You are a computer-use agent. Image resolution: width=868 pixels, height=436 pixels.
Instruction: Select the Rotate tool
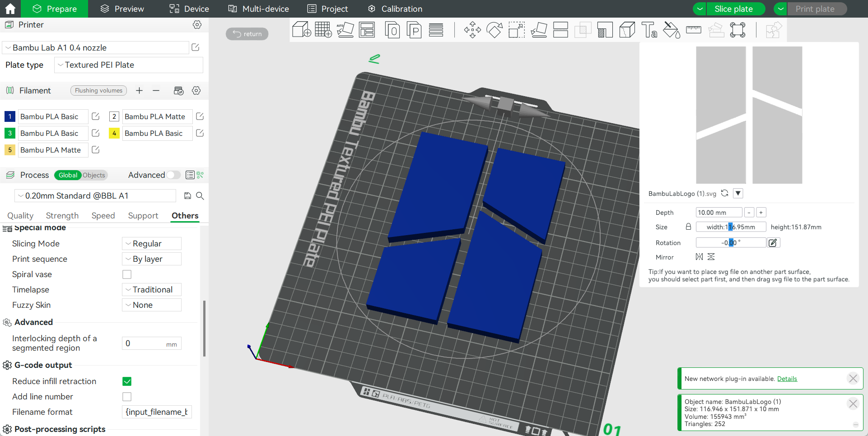[x=495, y=30]
